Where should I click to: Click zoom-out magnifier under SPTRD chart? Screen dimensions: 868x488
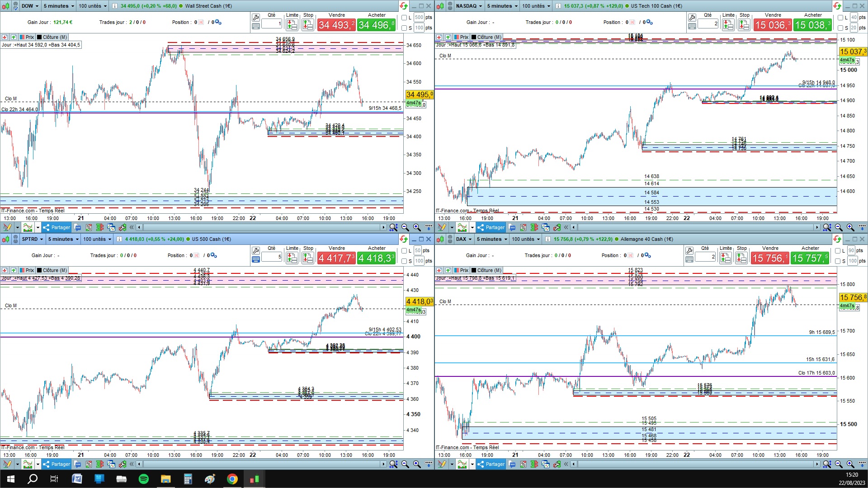405,464
